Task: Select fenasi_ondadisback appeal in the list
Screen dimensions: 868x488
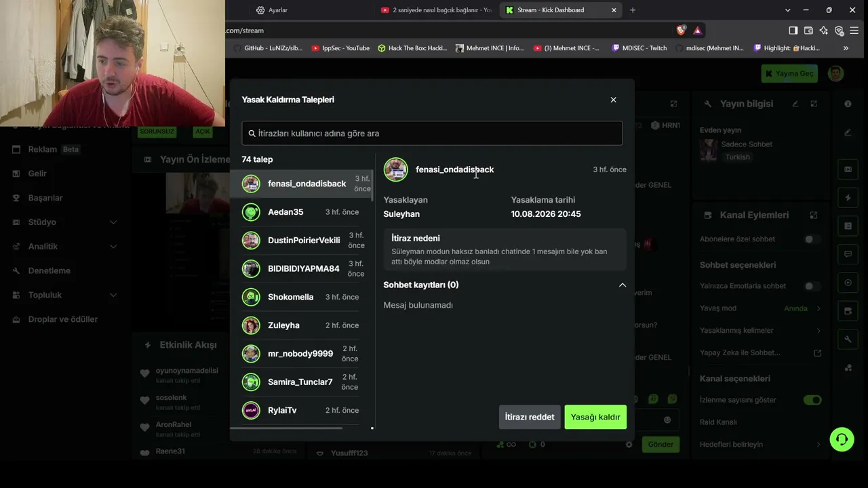Action: click(x=301, y=184)
